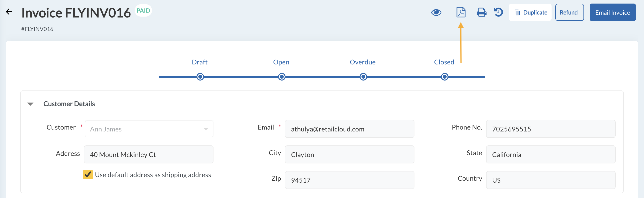Click the Overdue stage label

[362, 62]
